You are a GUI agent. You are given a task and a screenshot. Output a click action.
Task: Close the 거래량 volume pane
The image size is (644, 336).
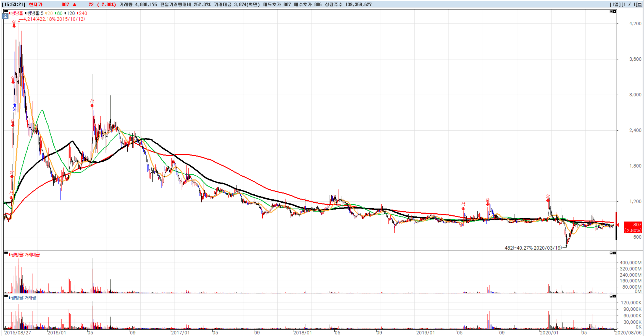[x=615, y=296]
